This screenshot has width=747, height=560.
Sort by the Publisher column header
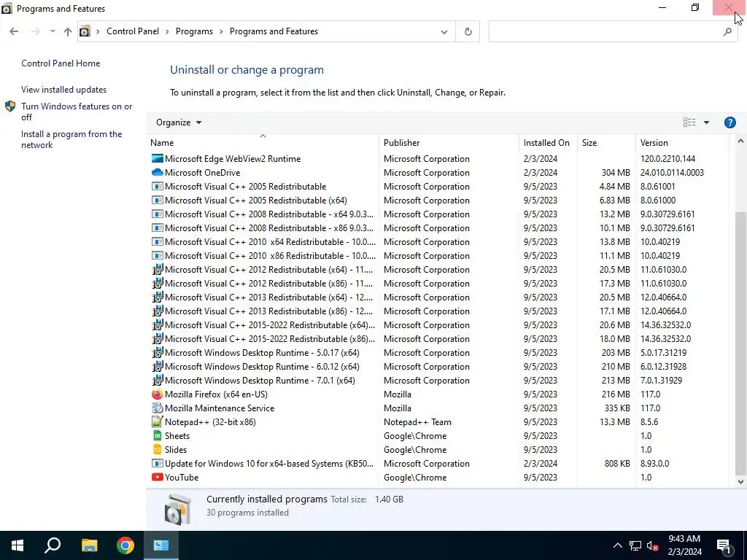[449, 142]
